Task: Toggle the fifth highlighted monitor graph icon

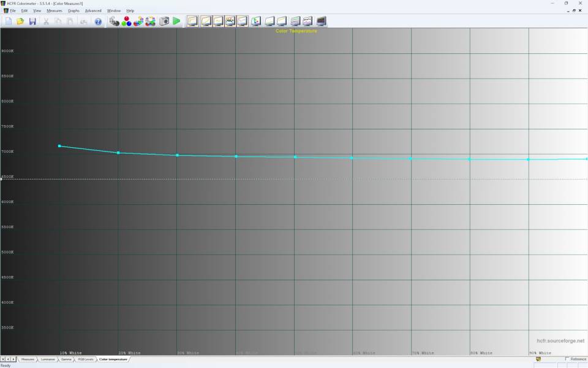Action: [243, 21]
